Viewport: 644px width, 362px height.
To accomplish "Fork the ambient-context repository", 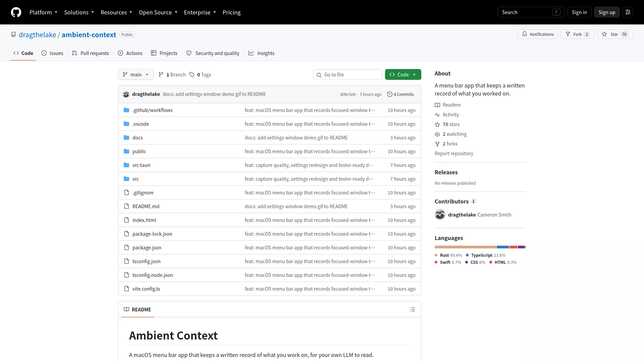I will click(578, 34).
